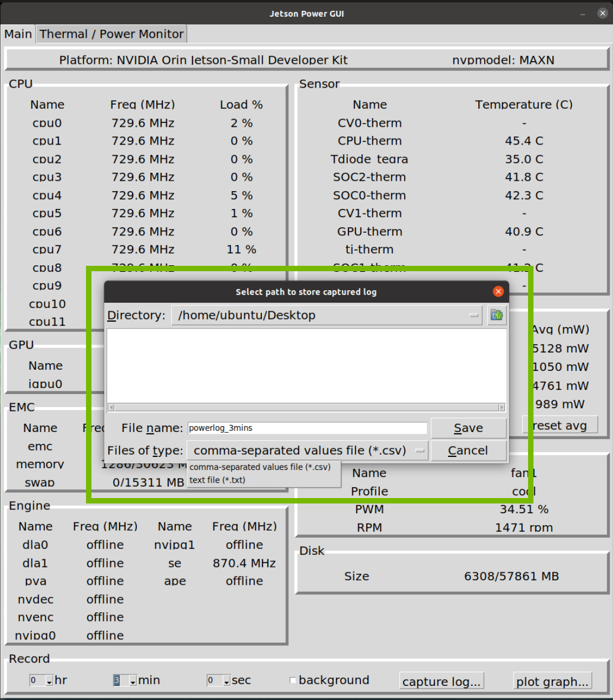The image size is (613, 700).
Task: Click the File name text field
Action: [307, 428]
